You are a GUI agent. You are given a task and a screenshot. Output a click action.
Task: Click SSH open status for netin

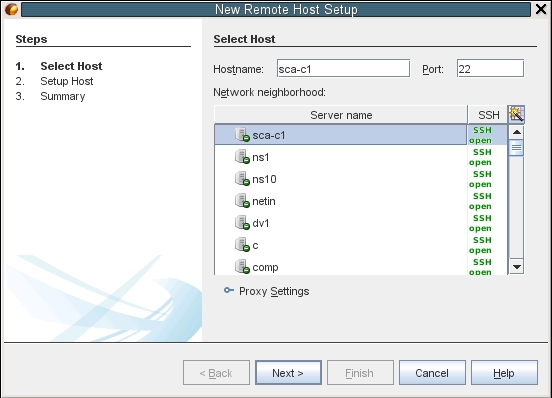click(481, 201)
